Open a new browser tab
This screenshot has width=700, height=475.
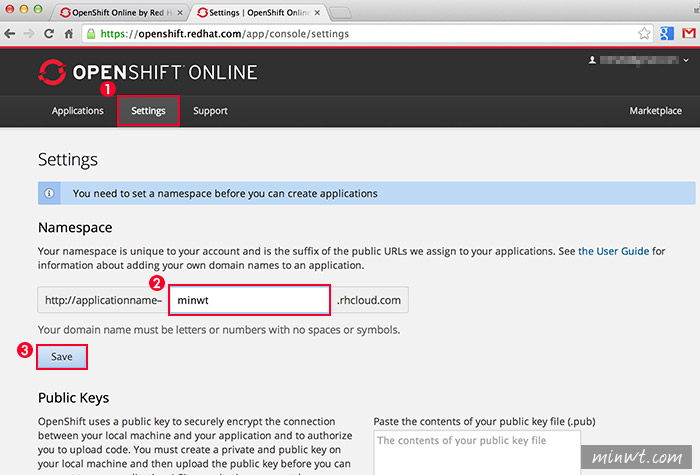click(341, 13)
